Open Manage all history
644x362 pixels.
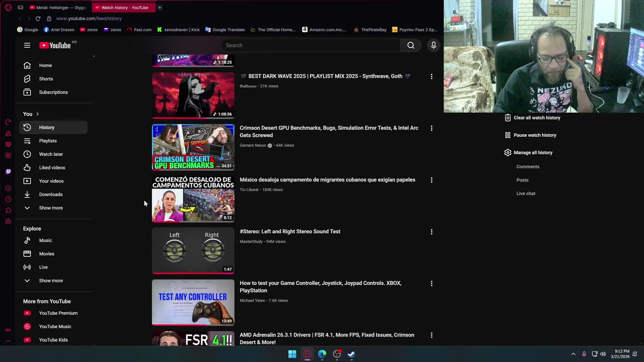tap(528, 153)
